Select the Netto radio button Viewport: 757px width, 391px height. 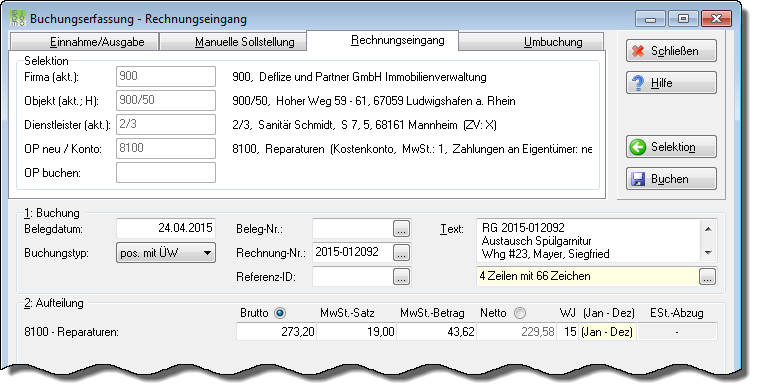coord(519,313)
